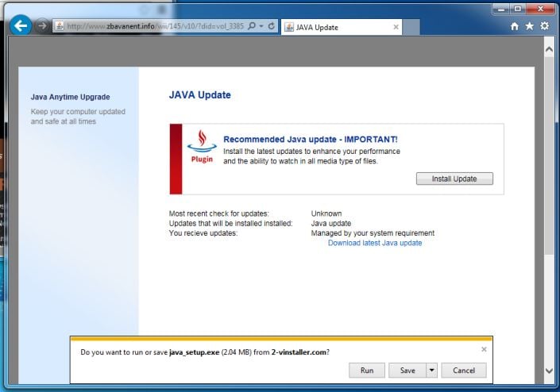Click 'Most recent check for updates:' label
This screenshot has width=560, height=392.
click(219, 213)
